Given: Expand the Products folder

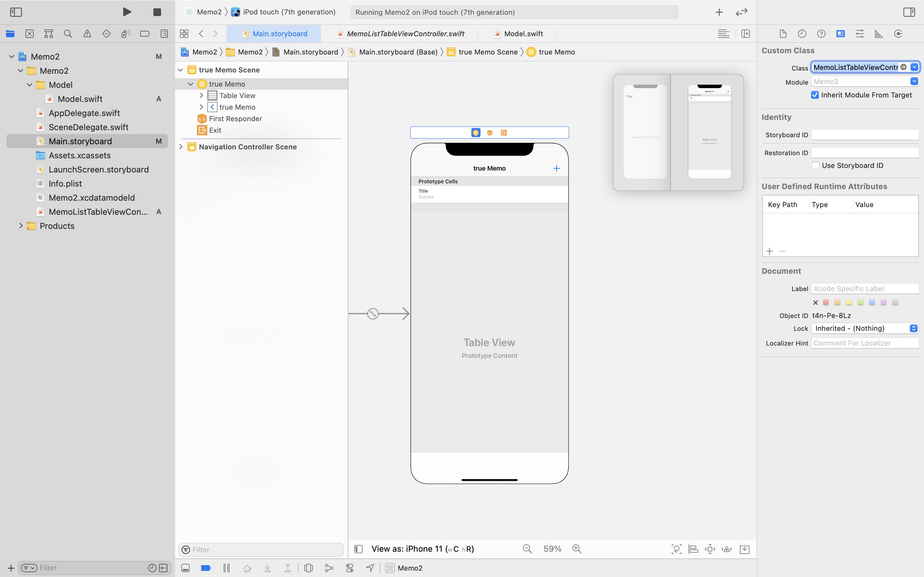Looking at the screenshot, I should pyautogui.click(x=21, y=226).
